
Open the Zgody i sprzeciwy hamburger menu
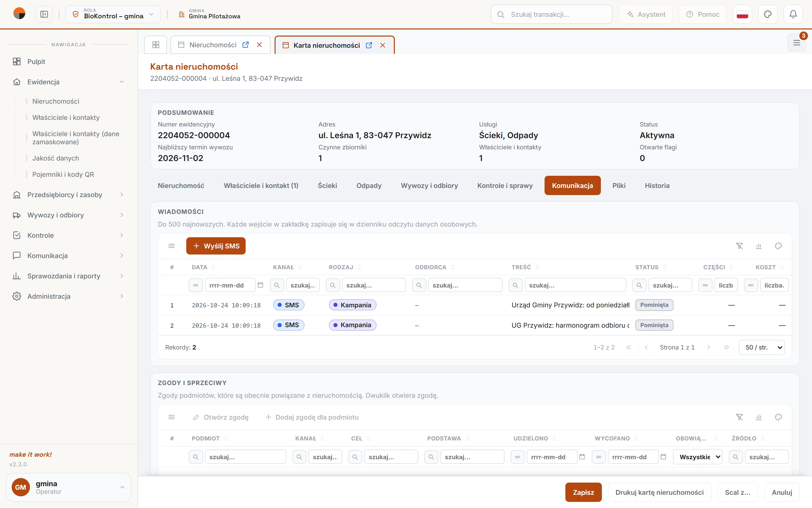click(172, 417)
